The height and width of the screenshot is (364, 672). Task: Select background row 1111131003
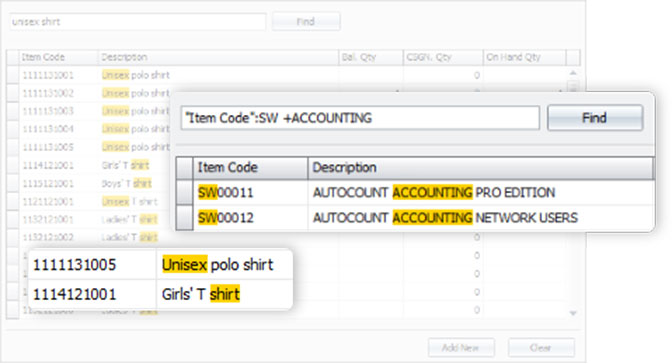click(x=48, y=111)
